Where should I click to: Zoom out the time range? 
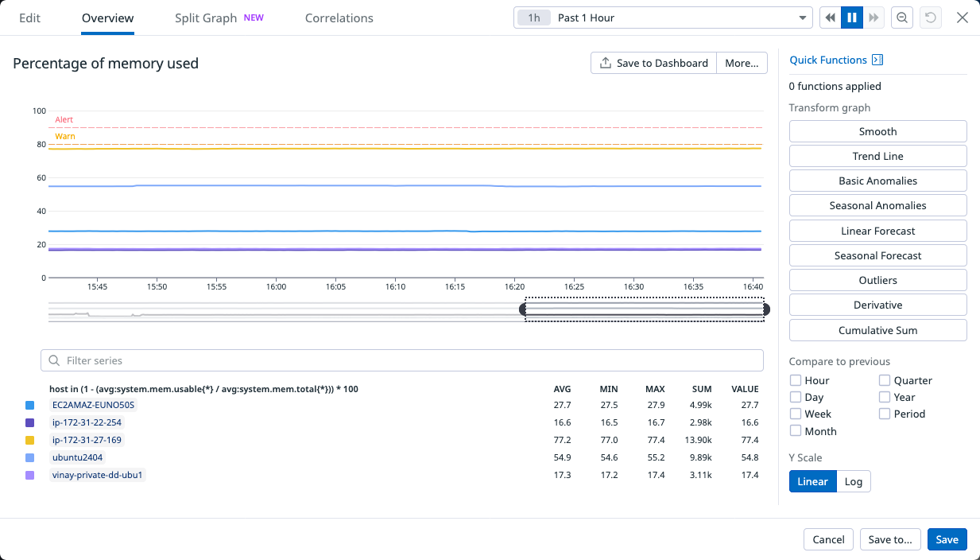pos(902,17)
